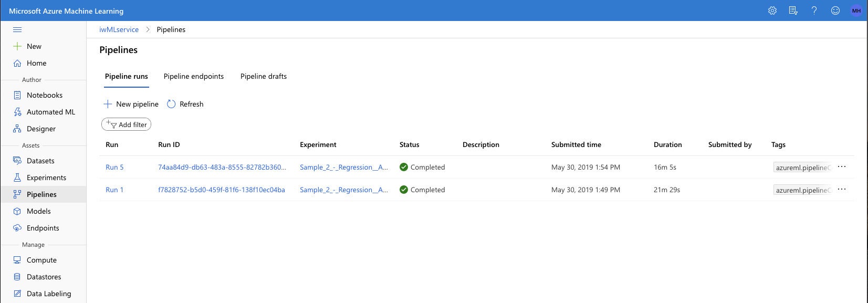
Task: Switch to the Pipeline drafts tab
Action: 264,76
